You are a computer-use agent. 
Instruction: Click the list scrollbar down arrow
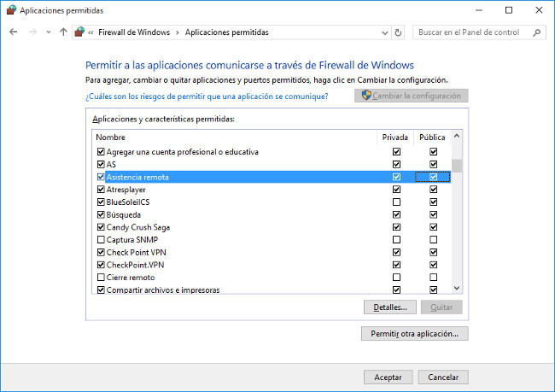[x=457, y=288]
